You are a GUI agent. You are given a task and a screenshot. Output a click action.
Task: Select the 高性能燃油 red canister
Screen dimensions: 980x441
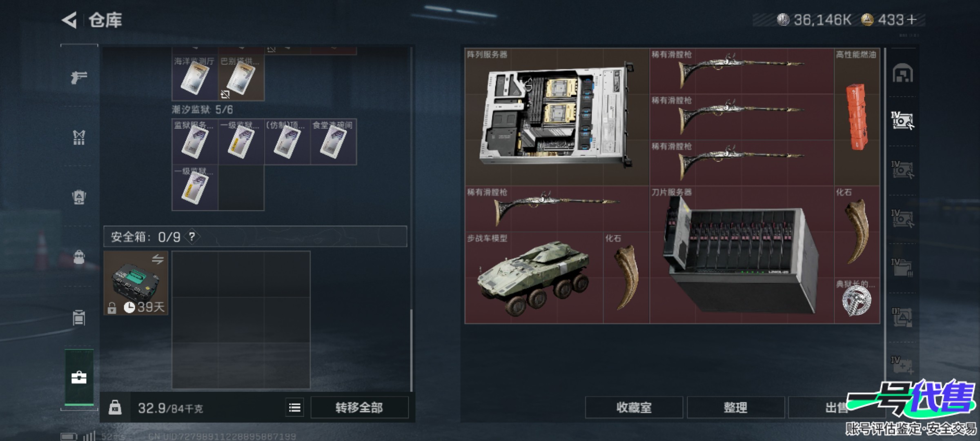click(x=857, y=117)
